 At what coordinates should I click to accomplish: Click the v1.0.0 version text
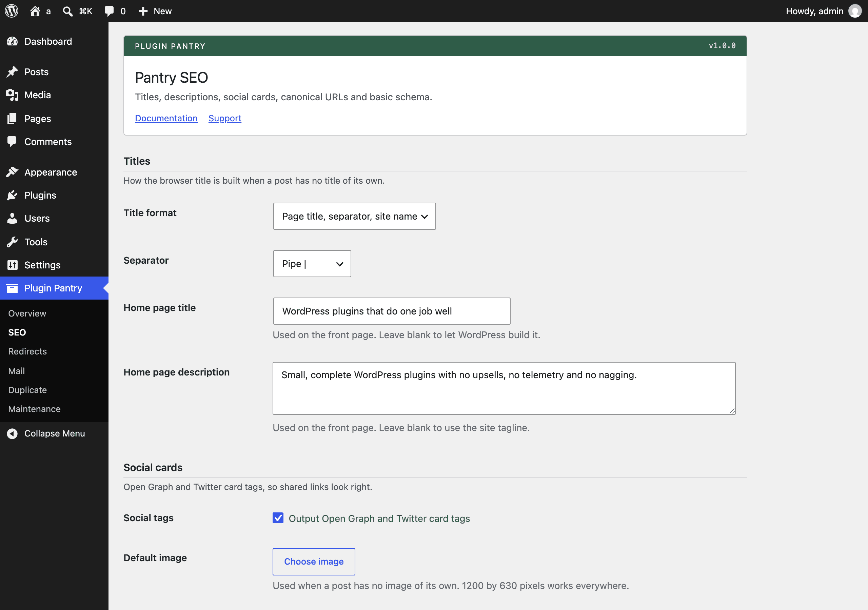click(722, 46)
